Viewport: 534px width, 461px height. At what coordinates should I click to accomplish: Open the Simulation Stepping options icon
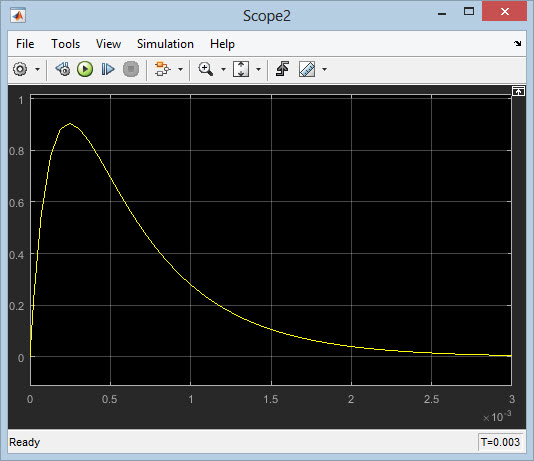[63, 69]
